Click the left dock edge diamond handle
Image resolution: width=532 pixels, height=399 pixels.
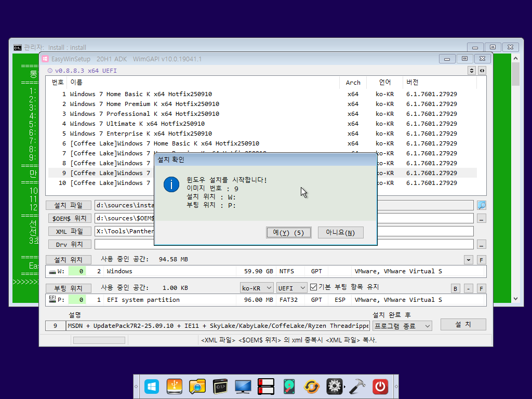tap(137, 387)
